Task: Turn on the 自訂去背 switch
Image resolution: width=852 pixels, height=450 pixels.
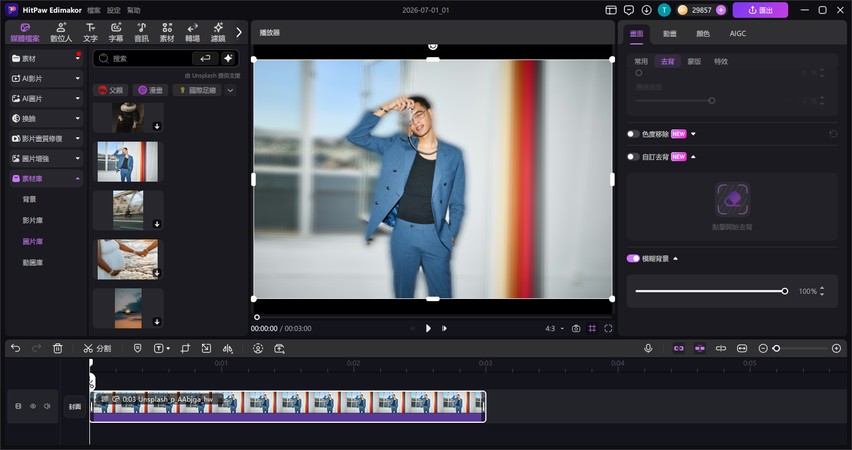Action: [633, 157]
